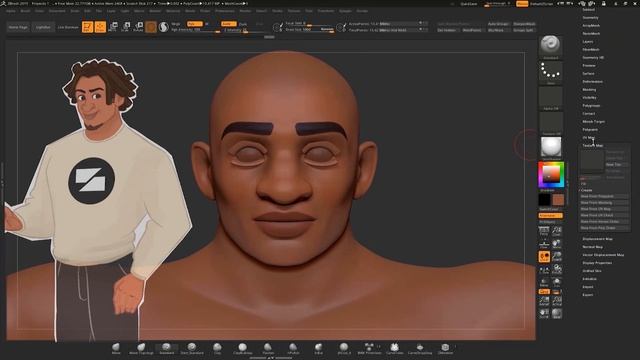Toggle the Draw mode button

[x=100, y=27]
